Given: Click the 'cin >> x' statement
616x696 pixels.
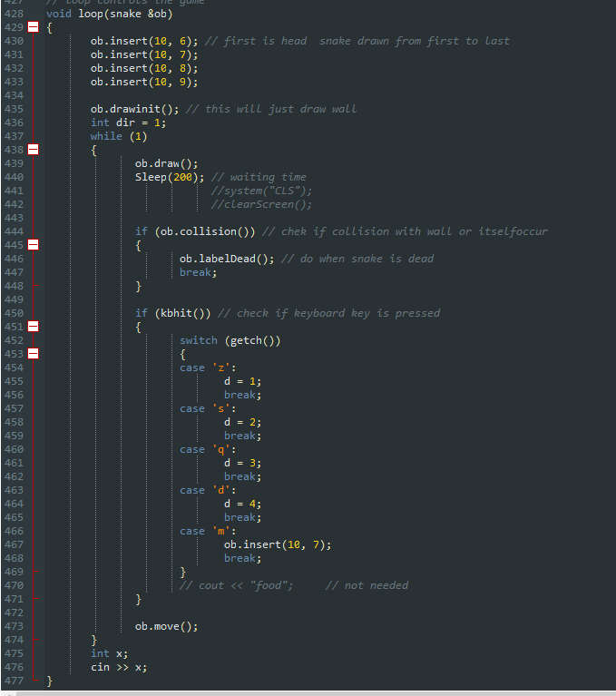Looking at the screenshot, I should 118,667.
